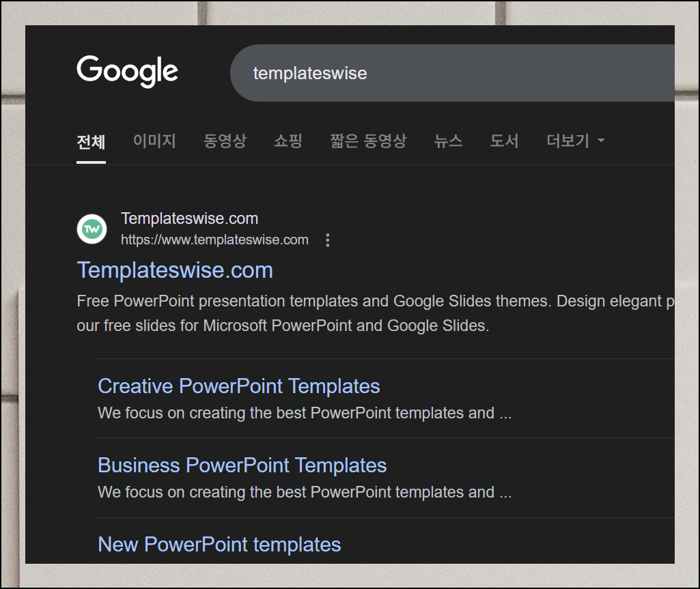The height and width of the screenshot is (589, 700).
Task: Open the three-dot options beside templateswise.com URL
Action: click(x=328, y=240)
